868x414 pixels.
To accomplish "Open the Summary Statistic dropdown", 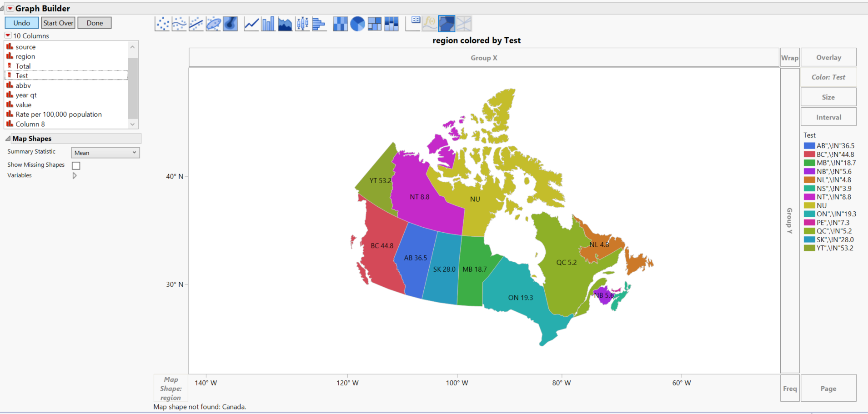I will pyautogui.click(x=105, y=152).
